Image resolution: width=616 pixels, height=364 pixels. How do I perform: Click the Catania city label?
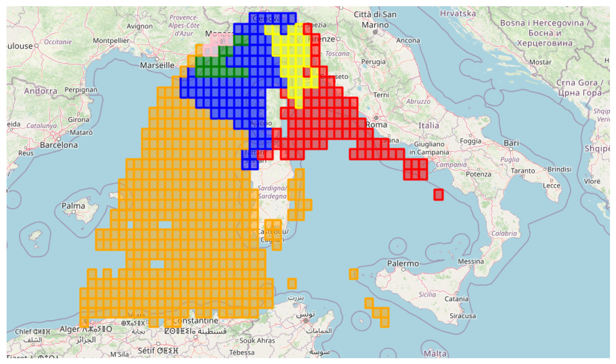click(x=456, y=299)
